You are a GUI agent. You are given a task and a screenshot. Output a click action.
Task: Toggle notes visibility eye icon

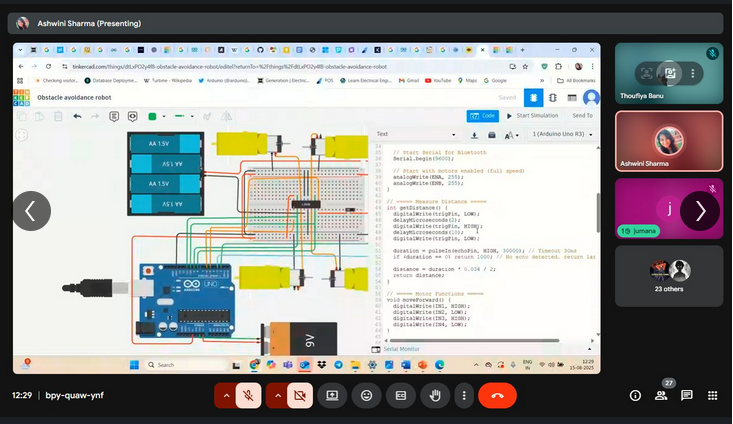tap(133, 116)
